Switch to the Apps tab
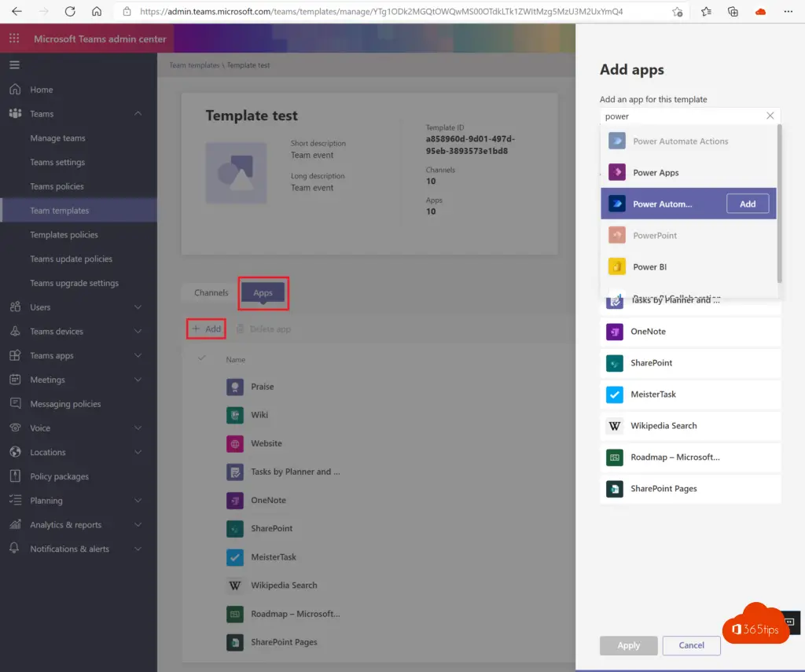Viewport: 805px width, 672px height. pos(263,292)
